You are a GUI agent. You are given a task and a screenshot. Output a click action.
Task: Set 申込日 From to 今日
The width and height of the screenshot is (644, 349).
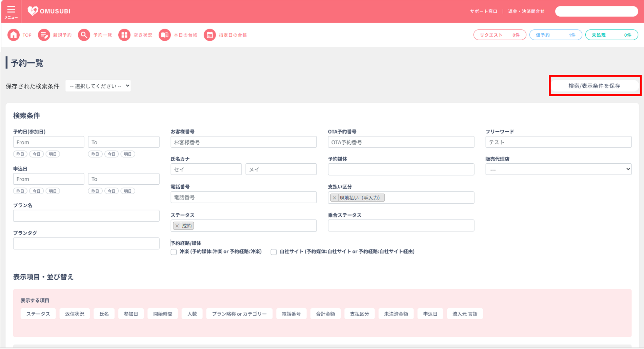(x=37, y=191)
